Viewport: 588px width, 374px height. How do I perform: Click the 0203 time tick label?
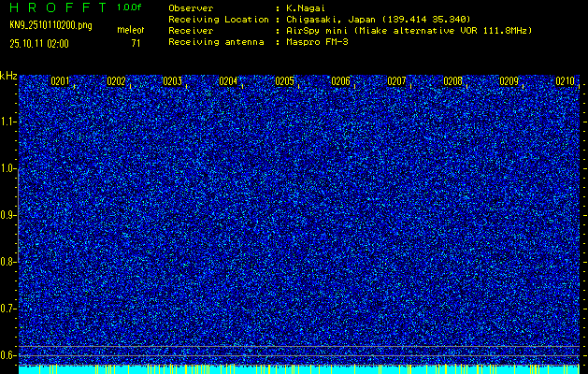(x=172, y=81)
